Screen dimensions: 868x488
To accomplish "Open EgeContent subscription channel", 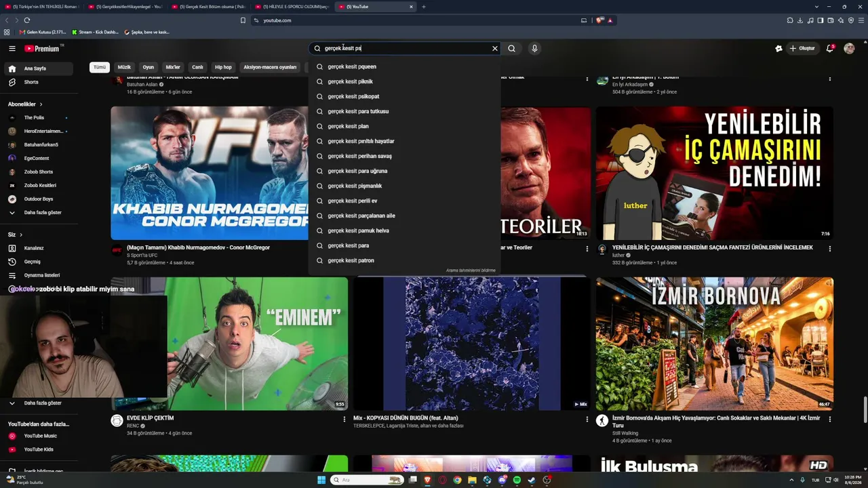I will pyautogui.click(x=39, y=159).
